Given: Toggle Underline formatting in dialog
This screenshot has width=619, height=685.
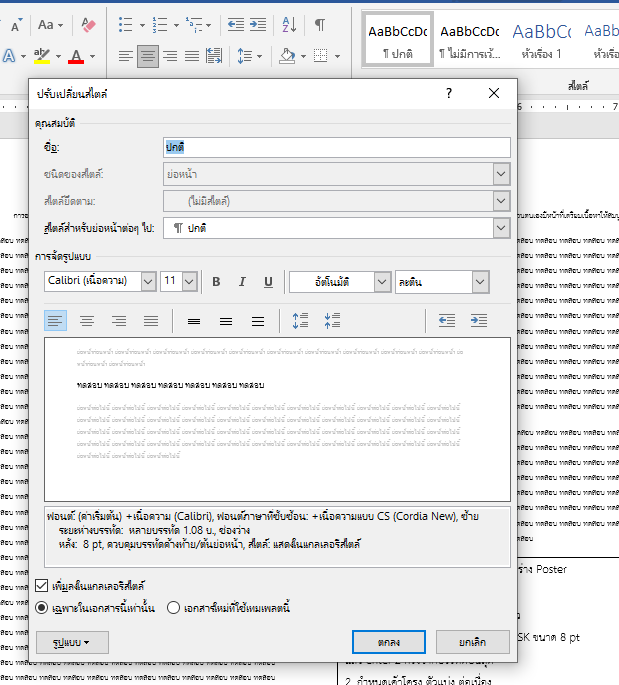Looking at the screenshot, I should coord(268,282).
